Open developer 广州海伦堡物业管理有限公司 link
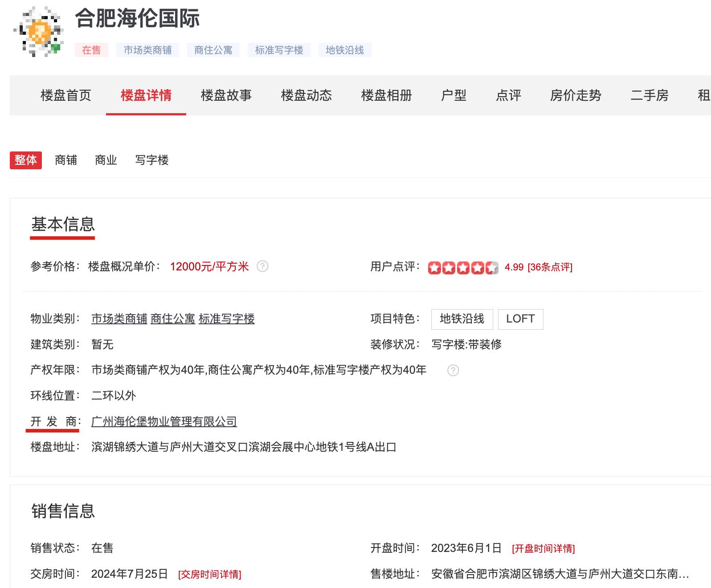711x588 pixels. click(x=164, y=421)
